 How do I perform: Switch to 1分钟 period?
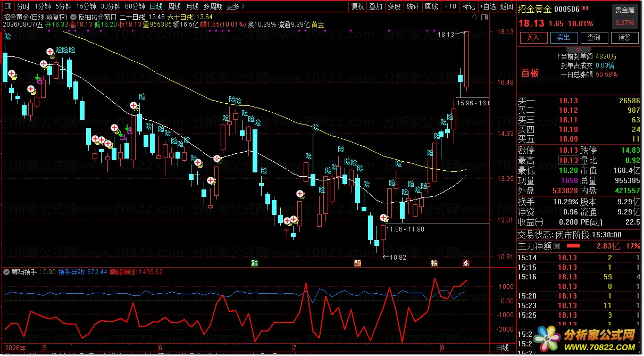(43, 7)
